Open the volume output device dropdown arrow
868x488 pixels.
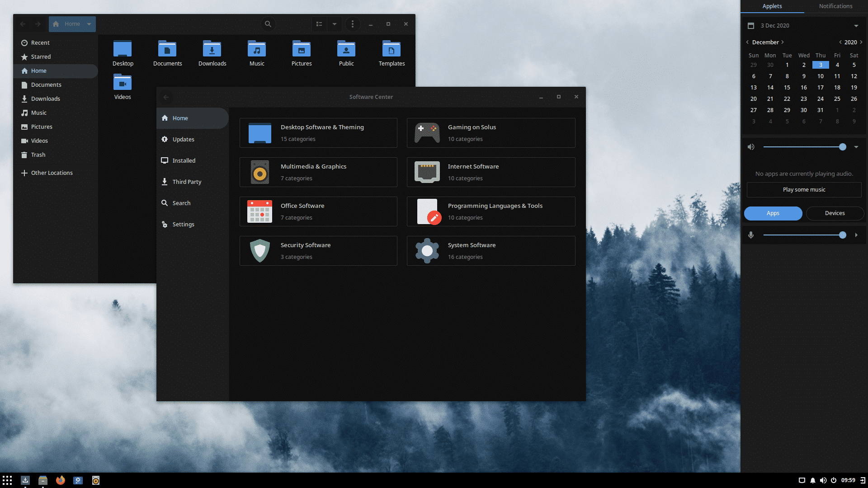pyautogui.click(x=856, y=146)
